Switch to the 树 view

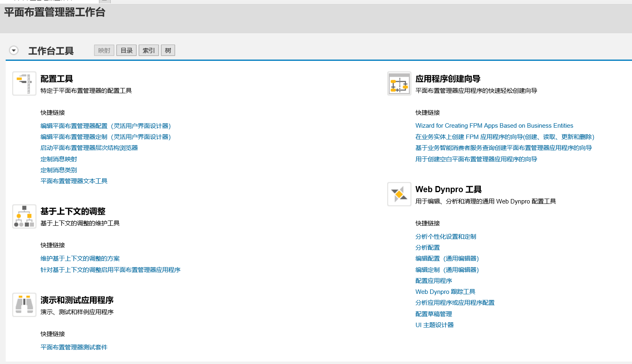tap(168, 50)
